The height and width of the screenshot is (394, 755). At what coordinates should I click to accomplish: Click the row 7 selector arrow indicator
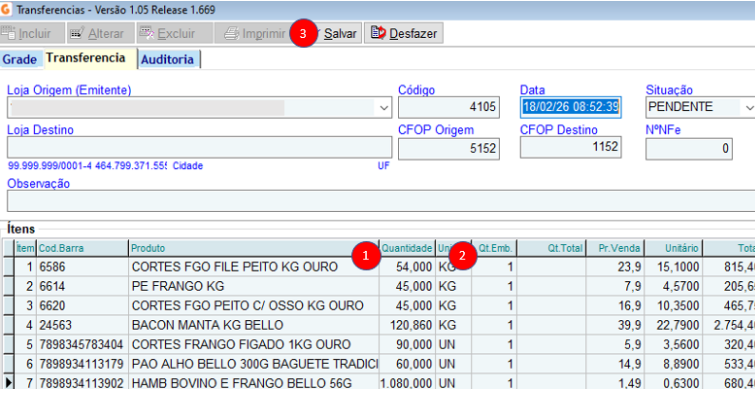point(8,383)
